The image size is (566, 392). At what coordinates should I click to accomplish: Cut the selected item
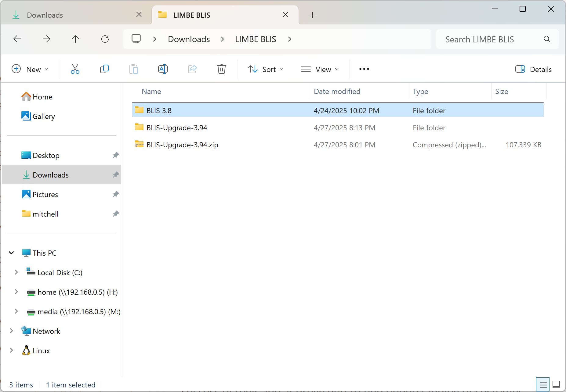[x=75, y=69]
